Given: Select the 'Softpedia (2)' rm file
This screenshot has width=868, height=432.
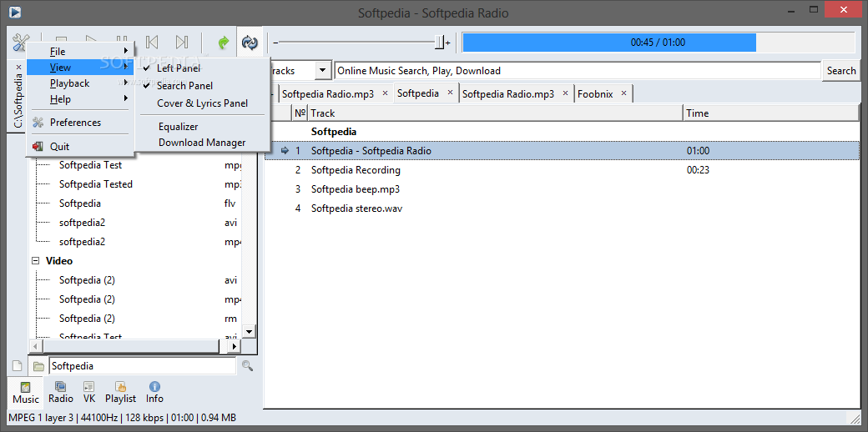Looking at the screenshot, I should point(87,319).
